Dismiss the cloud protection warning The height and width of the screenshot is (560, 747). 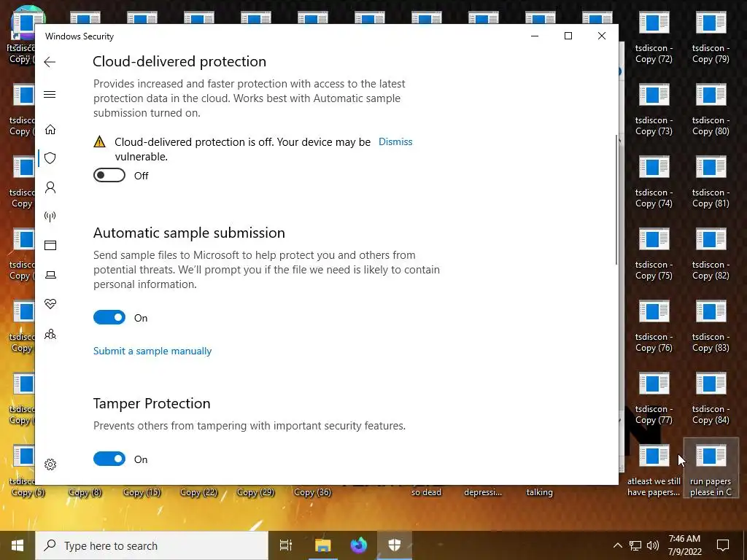pos(395,142)
